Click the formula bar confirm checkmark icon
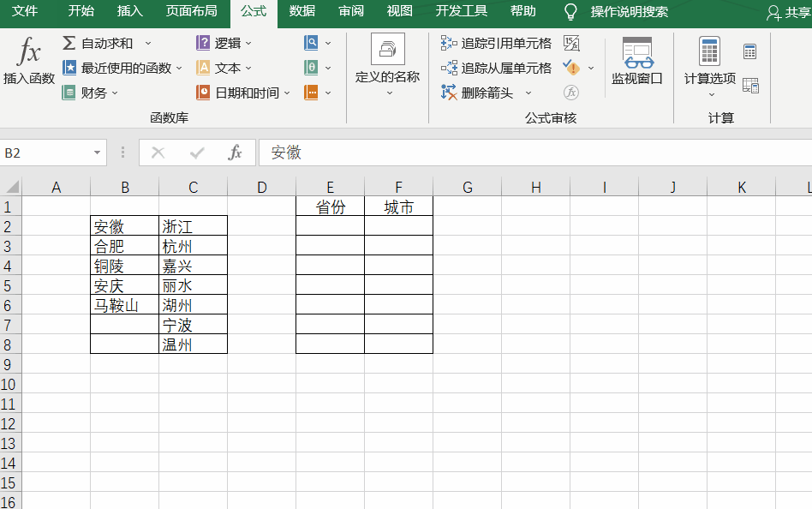This screenshot has width=812, height=509. (197, 153)
